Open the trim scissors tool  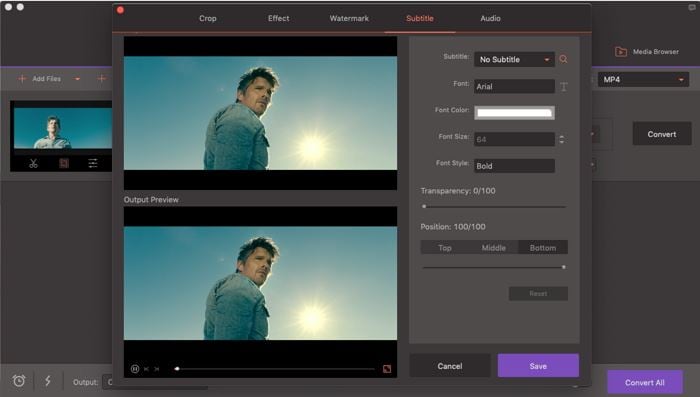pos(33,163)
